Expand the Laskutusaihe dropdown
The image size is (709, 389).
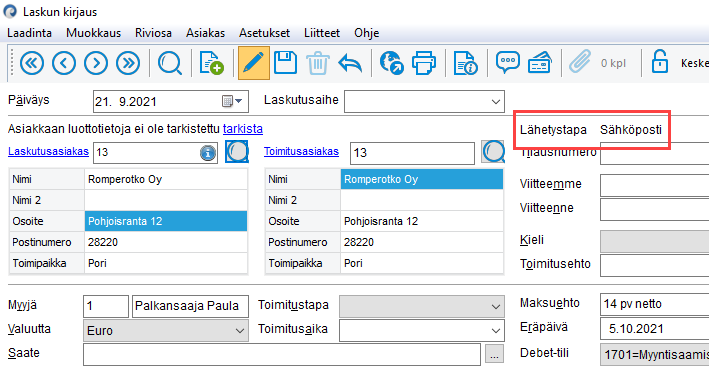pos(496,102)
